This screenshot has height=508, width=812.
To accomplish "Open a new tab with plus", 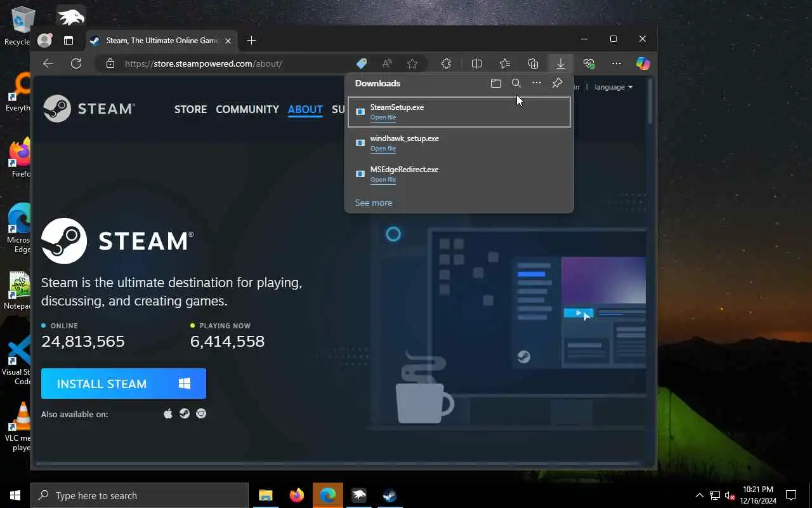I will tap(251, 41).
